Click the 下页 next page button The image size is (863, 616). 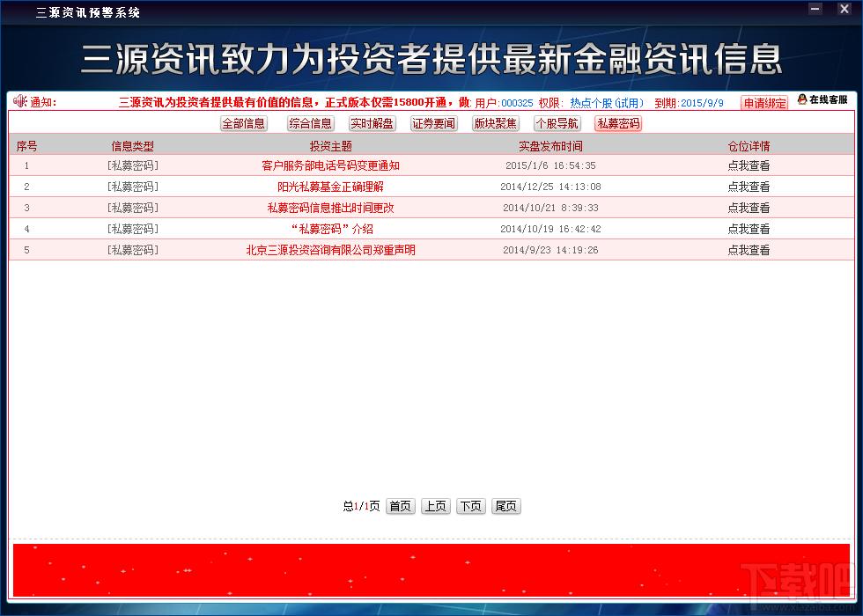coord(470,506)
